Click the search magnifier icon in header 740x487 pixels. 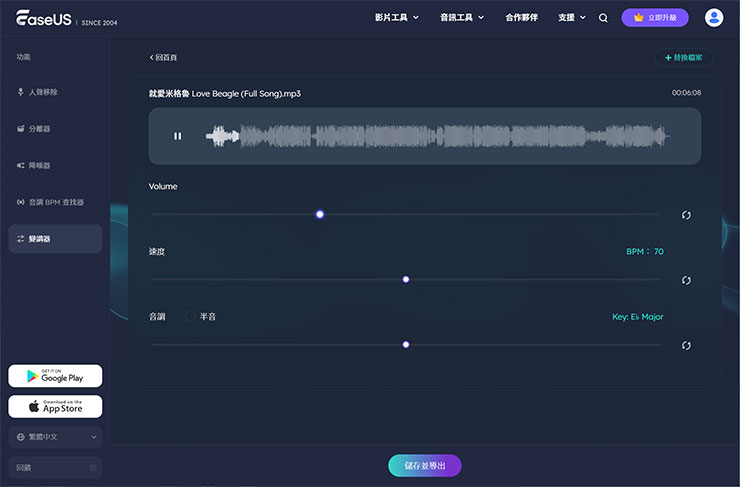pyautogui.click(x=603, y=18)
